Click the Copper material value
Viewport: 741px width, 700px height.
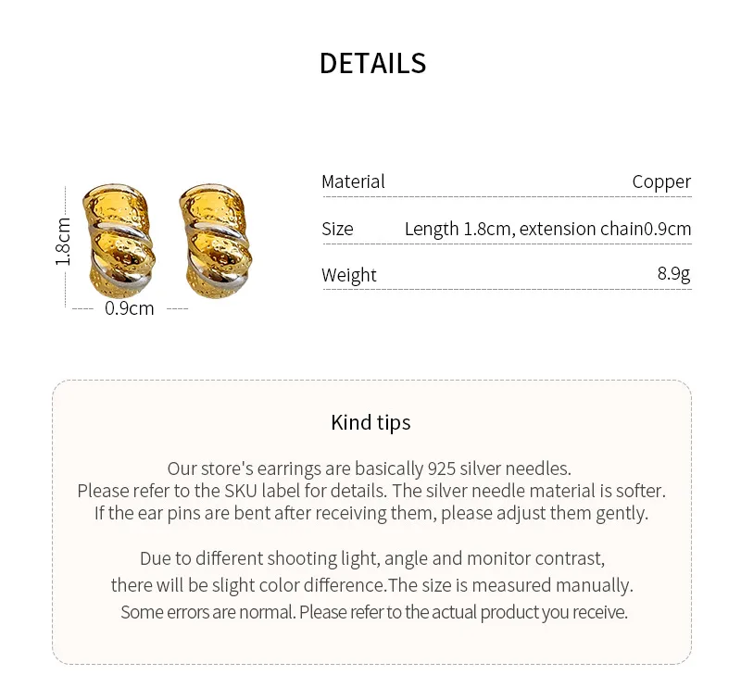[661, 181]
